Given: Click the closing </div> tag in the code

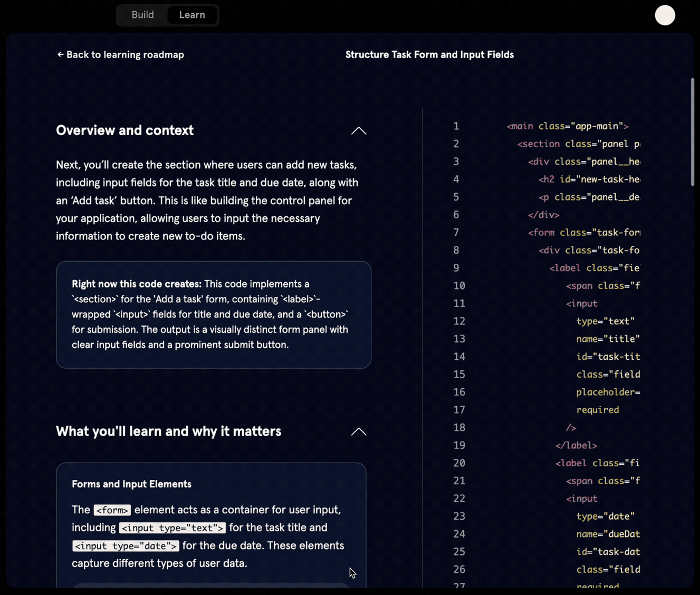Looking at the screenshot, I should [x=543, y=215].
